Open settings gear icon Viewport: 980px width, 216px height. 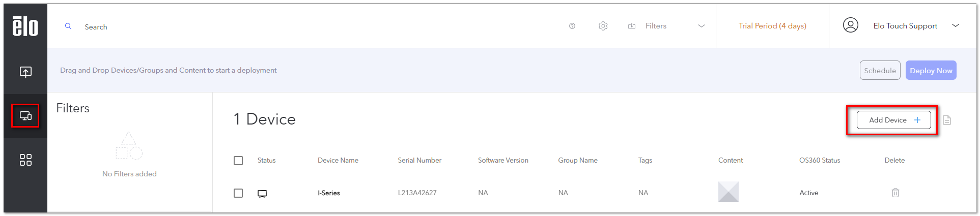603,26
